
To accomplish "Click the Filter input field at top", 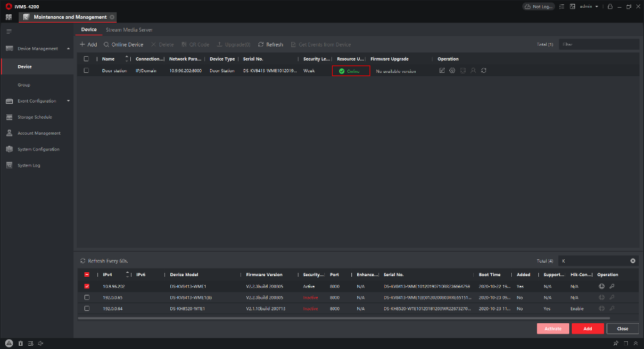I will (x=597, y=45).
